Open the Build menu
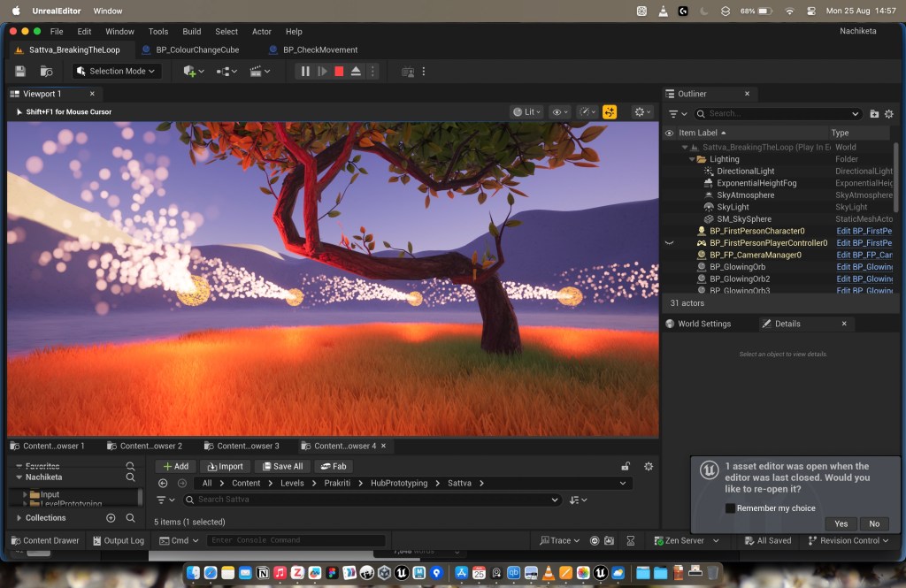 click(x=192, y=32)
